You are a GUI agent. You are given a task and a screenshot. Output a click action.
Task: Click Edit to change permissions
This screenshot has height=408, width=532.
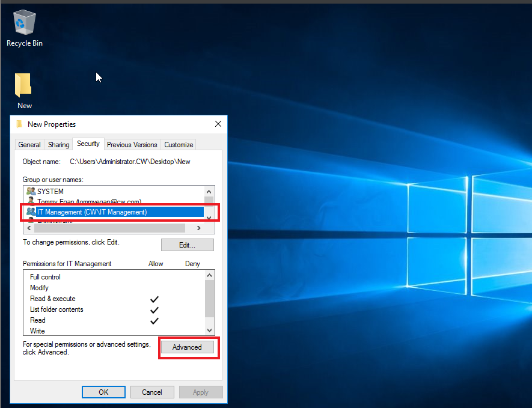click(x=187, y=245)
